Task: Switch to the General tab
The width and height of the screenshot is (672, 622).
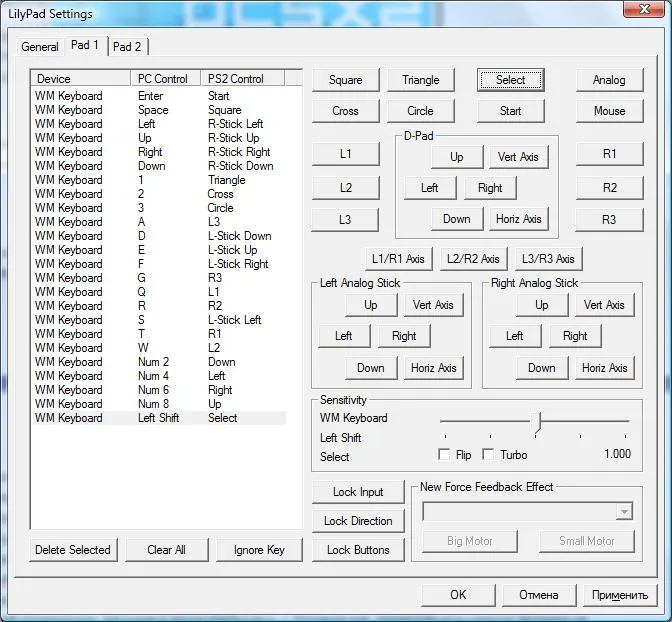Action: coord(40,47)
